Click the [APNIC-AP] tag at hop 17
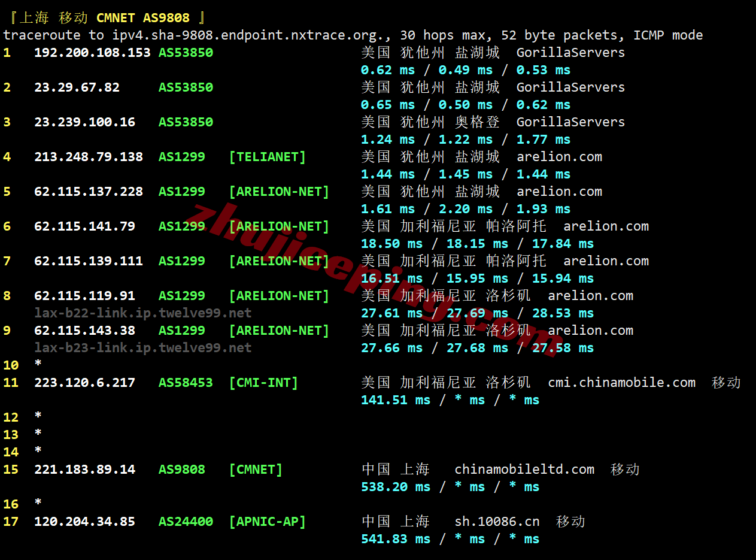 pos(268,522)
